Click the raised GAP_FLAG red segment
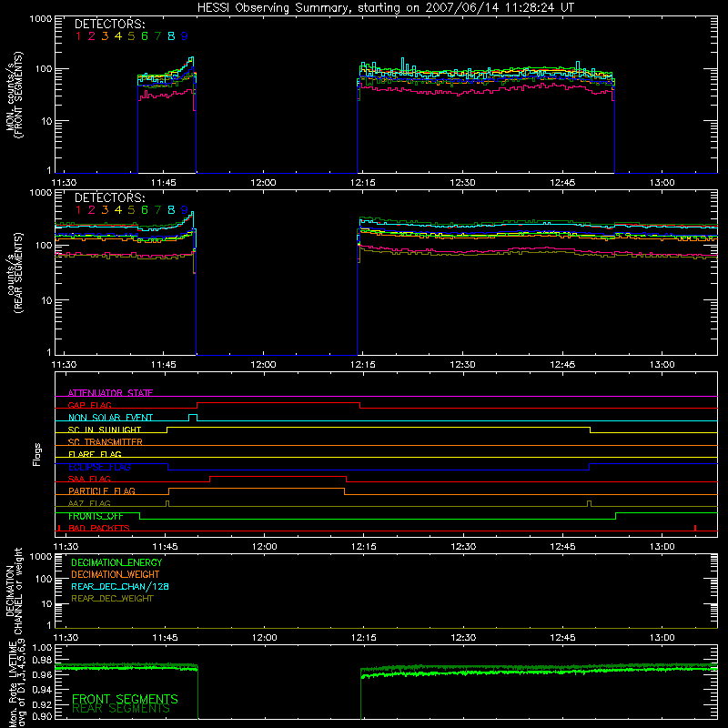This screenshot has width=728, height=728. [x=278, y=403]
